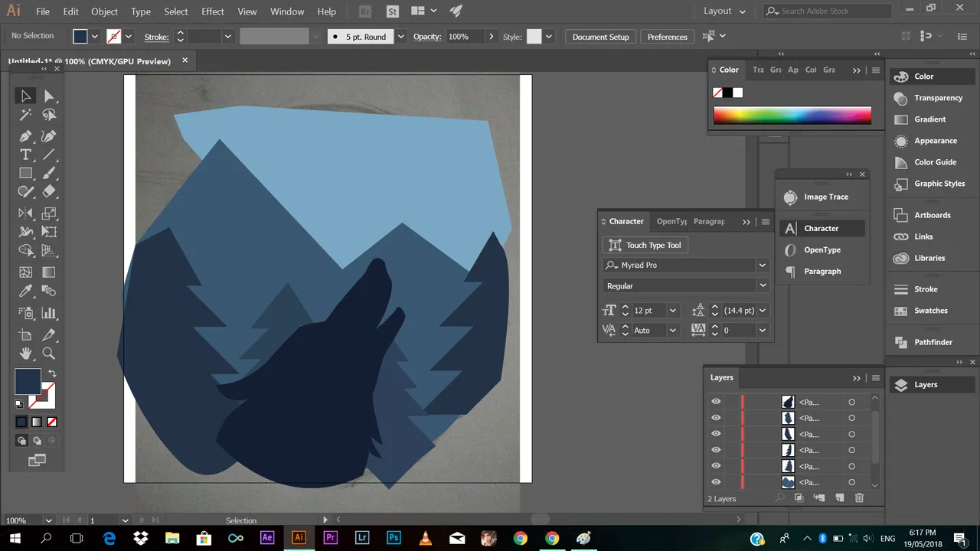The image size is (980, 551).
Task: Change screen mode button in toolbox
Action: coord(37,460)
